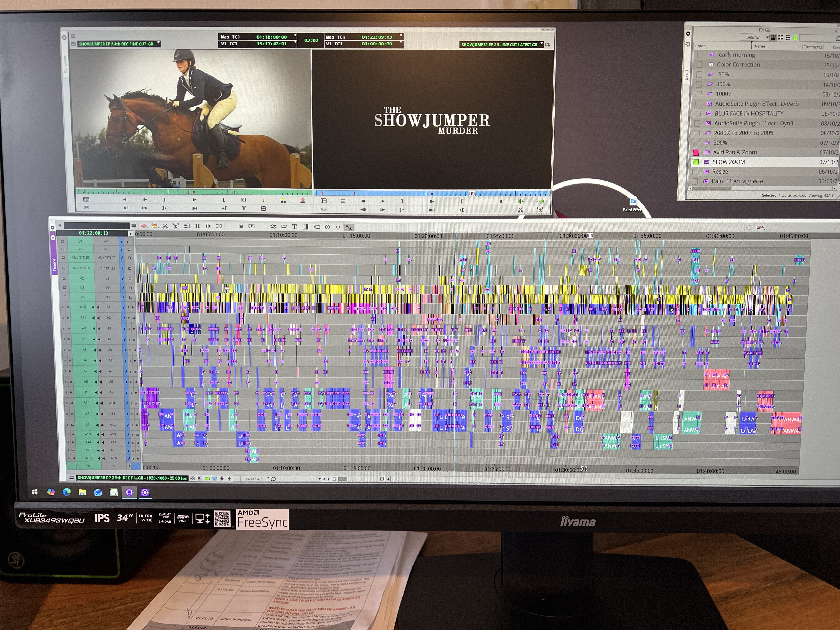The height and width of the screenshot is (630, 840).
Task: Click the Color column header in bin
Action: point(700,46)
